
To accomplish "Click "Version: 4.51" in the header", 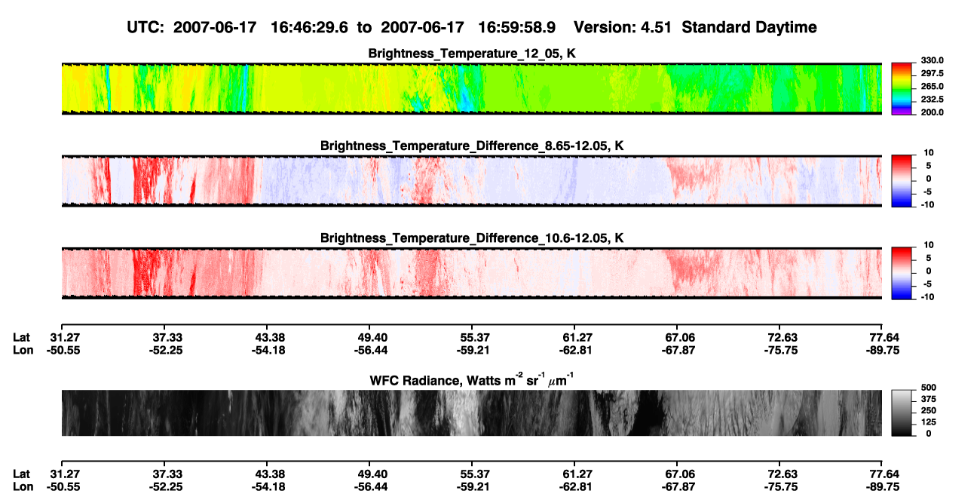I will [x=623, y=28].
